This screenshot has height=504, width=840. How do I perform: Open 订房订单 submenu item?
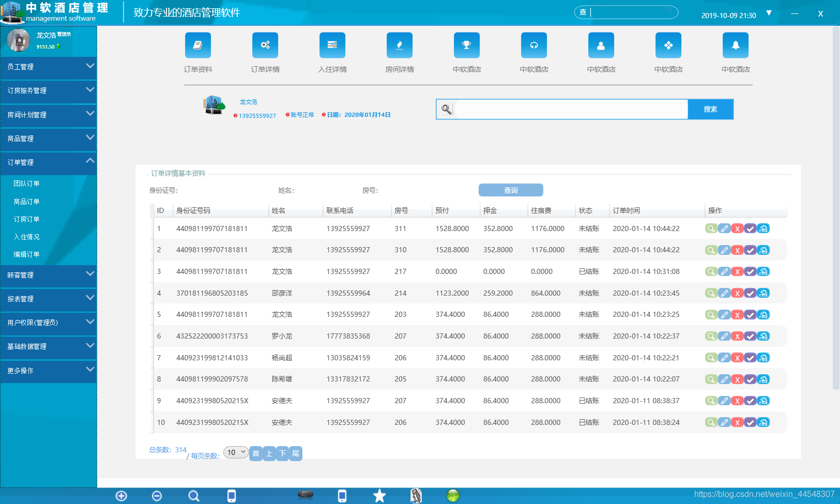pos(26,219)
